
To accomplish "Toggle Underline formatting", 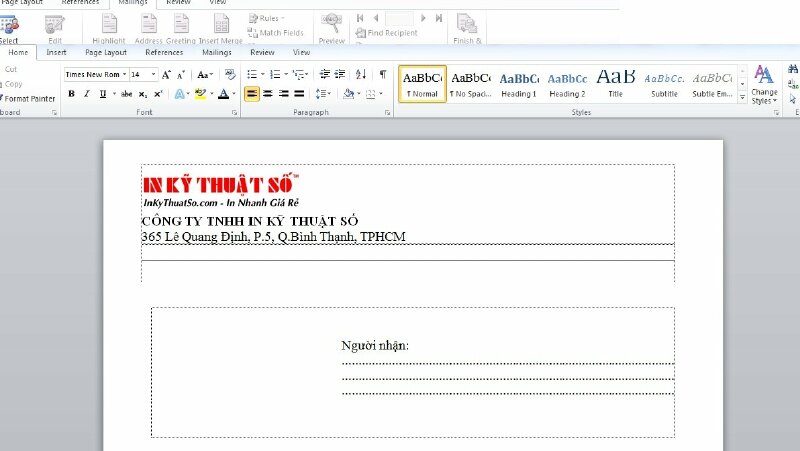I will coord(103,94).
